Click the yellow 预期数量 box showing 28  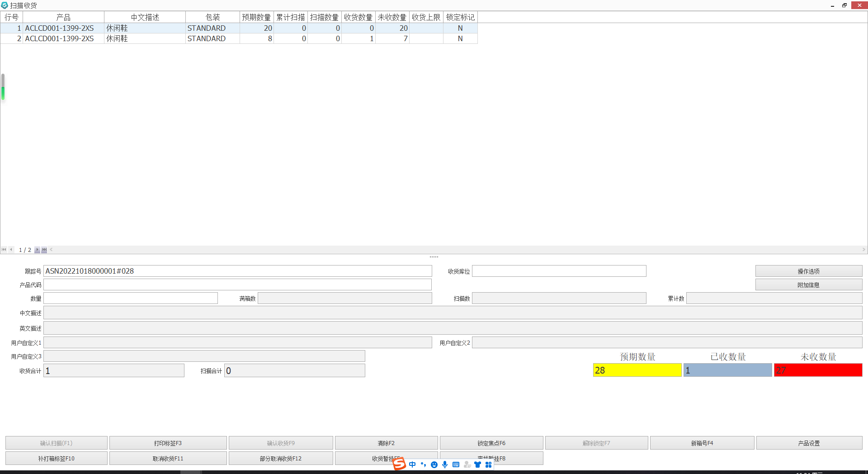pos(637,370)
